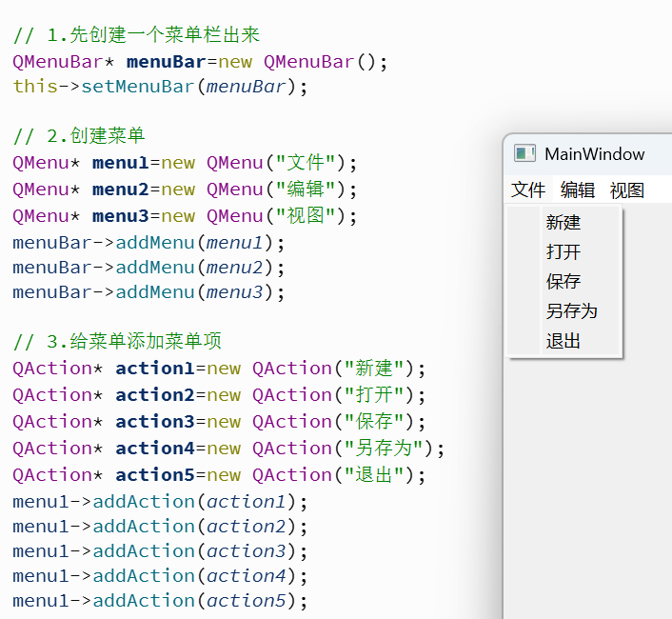The image size is (672, 619).
Task: Click code line creating action3 "保存"
Action: pyautogui.click(x=219, y=421)
